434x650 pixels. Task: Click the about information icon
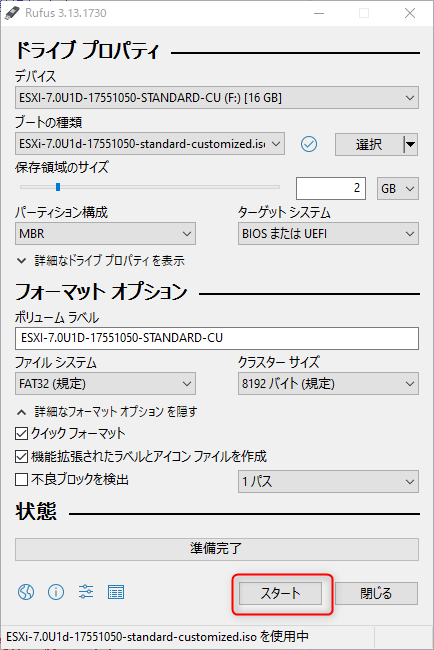coord(56,592)
